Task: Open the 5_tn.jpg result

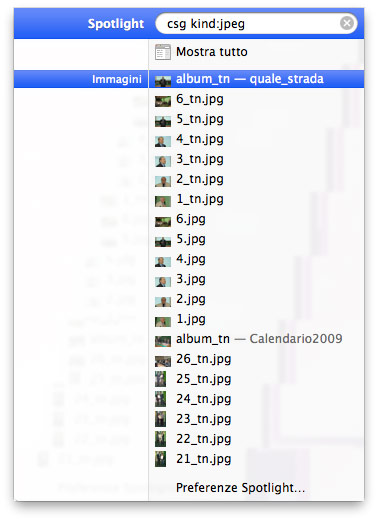Action: (256, 119)
